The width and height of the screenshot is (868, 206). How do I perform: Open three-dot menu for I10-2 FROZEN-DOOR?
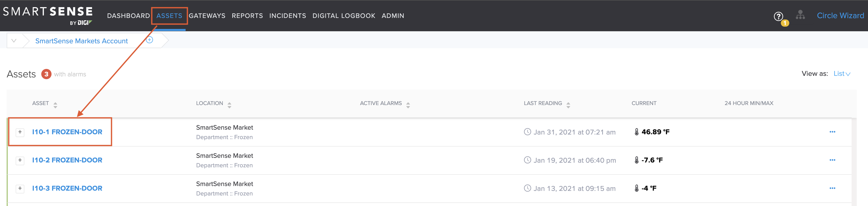click(832, 160)
